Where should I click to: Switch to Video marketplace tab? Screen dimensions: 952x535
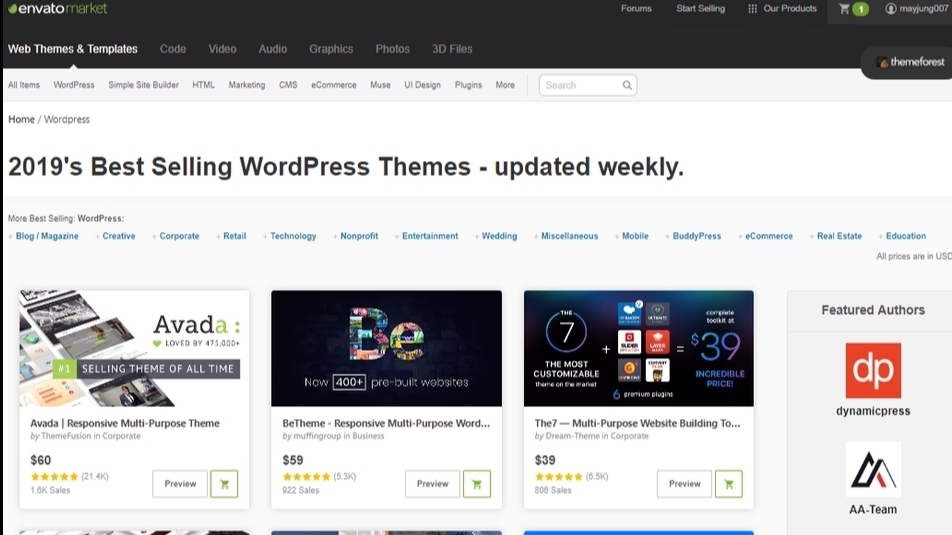point(222,49)
